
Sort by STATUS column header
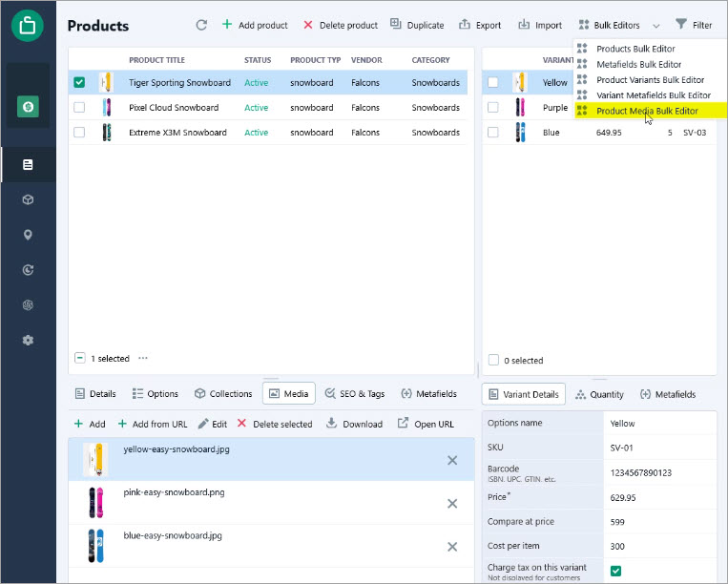coord(258,60)
